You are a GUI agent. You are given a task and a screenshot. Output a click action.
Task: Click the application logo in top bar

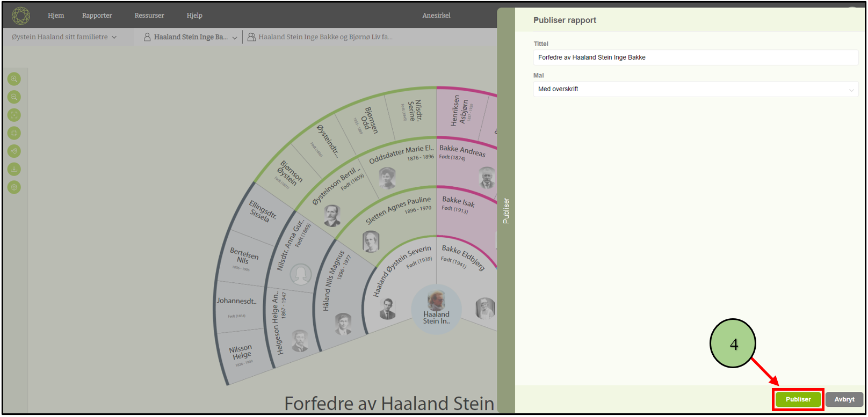click(x=21, y=16)
